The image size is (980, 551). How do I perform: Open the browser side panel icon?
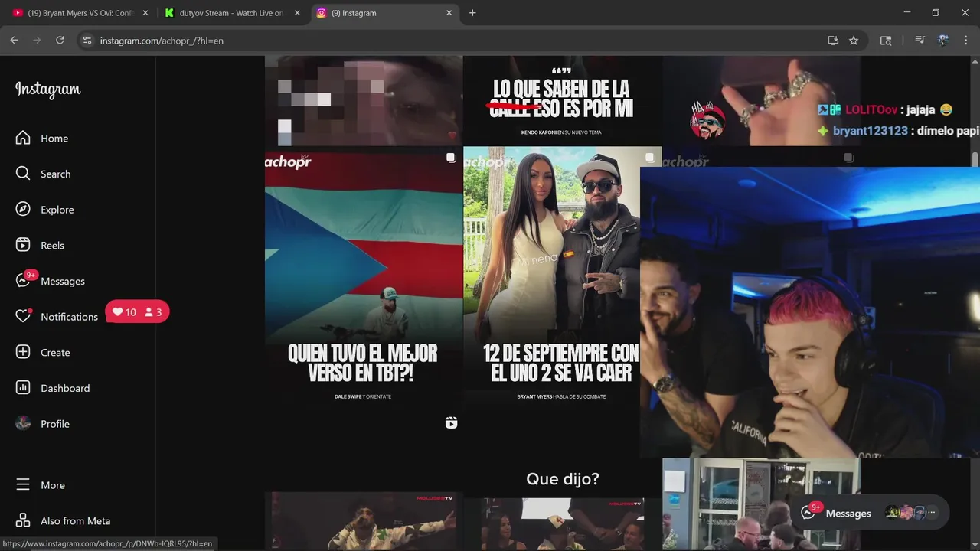pos(886,41)
